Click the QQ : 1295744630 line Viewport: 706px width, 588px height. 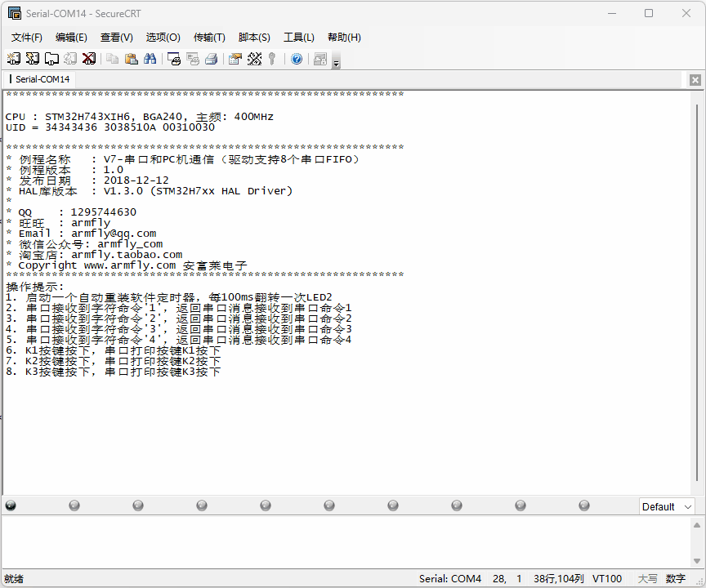(71, 212)
